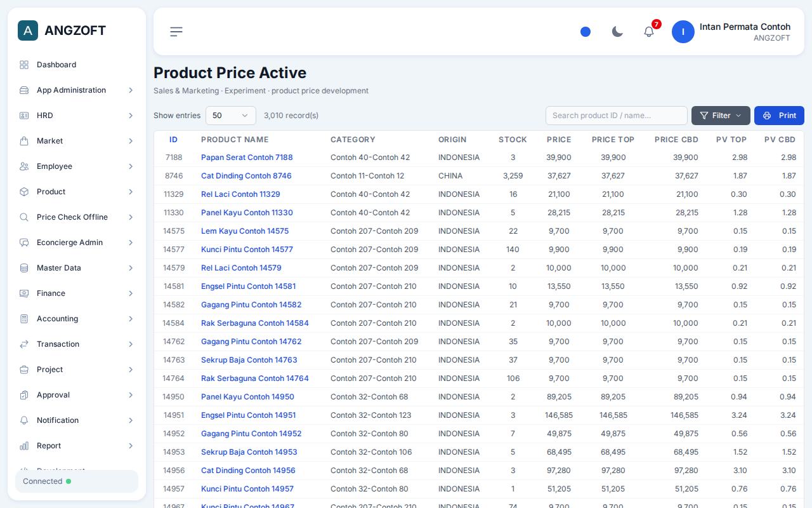Click the HRD ID card icon
812x508 pixels.
pos(24,116)
